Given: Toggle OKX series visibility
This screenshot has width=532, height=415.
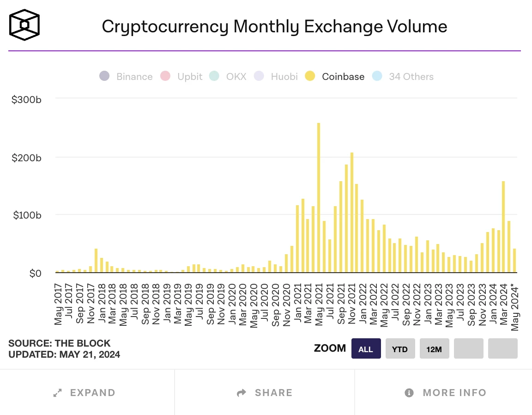Looking at the screenshot, I should point(228,76).
